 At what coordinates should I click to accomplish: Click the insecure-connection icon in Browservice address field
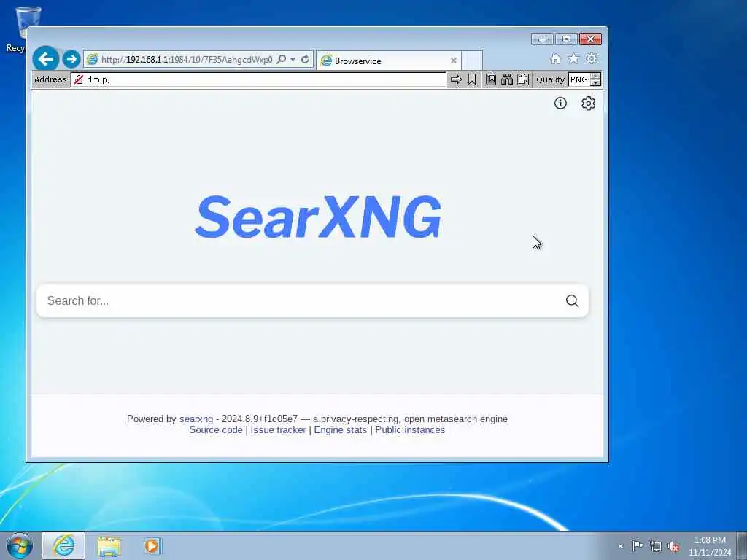(79, 79)
